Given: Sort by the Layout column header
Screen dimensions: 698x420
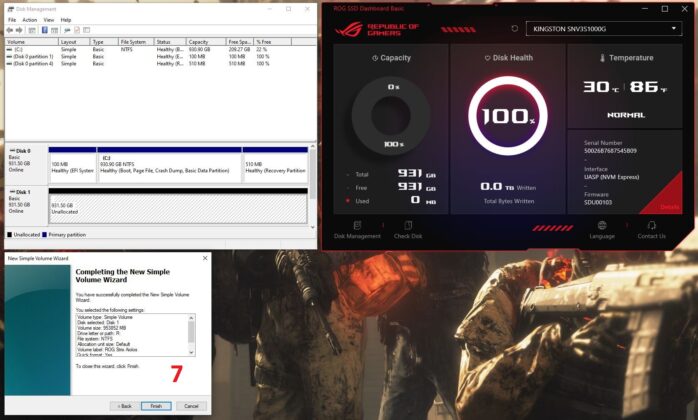Looking at the screenshot, I should [x=74, y=42].
